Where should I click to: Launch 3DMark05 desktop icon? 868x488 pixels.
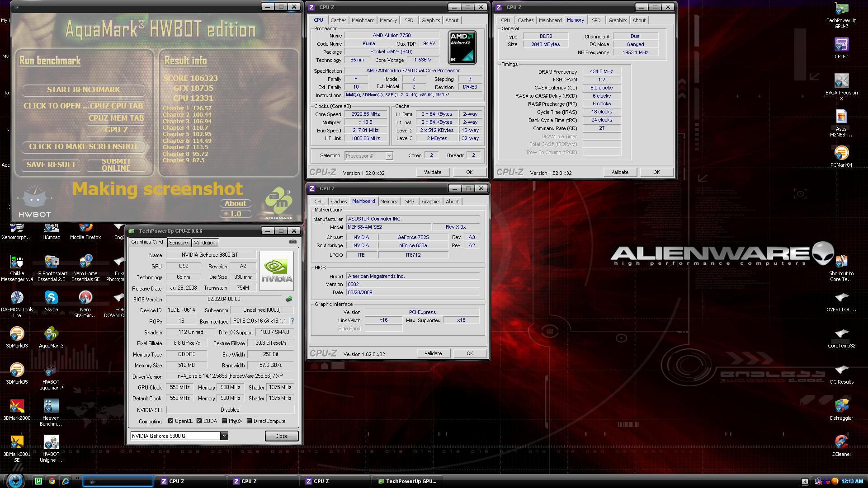[17, 374]
